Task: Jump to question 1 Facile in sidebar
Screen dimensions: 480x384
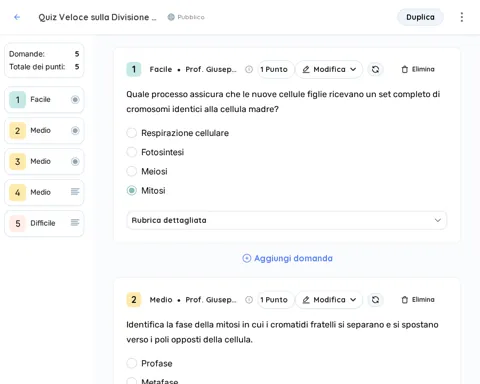Action: tap(44, 99)
